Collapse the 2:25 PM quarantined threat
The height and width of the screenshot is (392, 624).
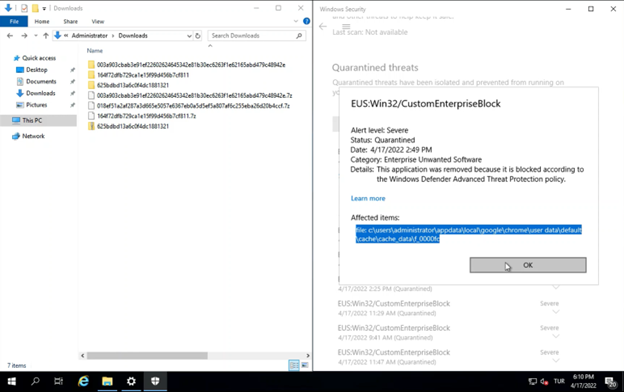click(x=556, y=287)
